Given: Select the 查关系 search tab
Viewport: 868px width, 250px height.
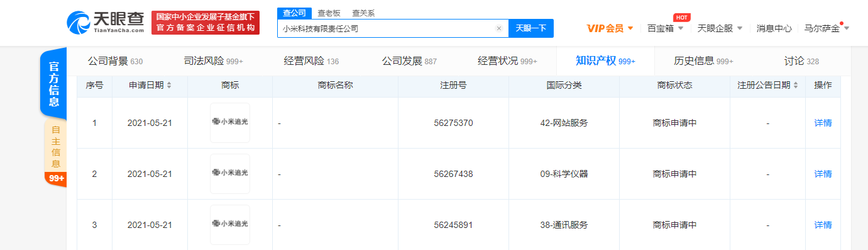Looking at the screenshot, I should click(363, 13).
